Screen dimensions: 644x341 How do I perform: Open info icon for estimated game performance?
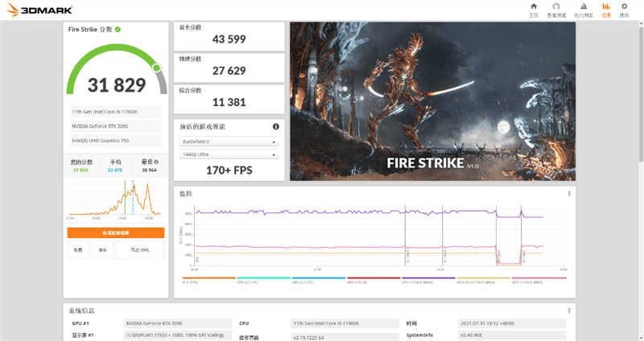pos(275,126)
